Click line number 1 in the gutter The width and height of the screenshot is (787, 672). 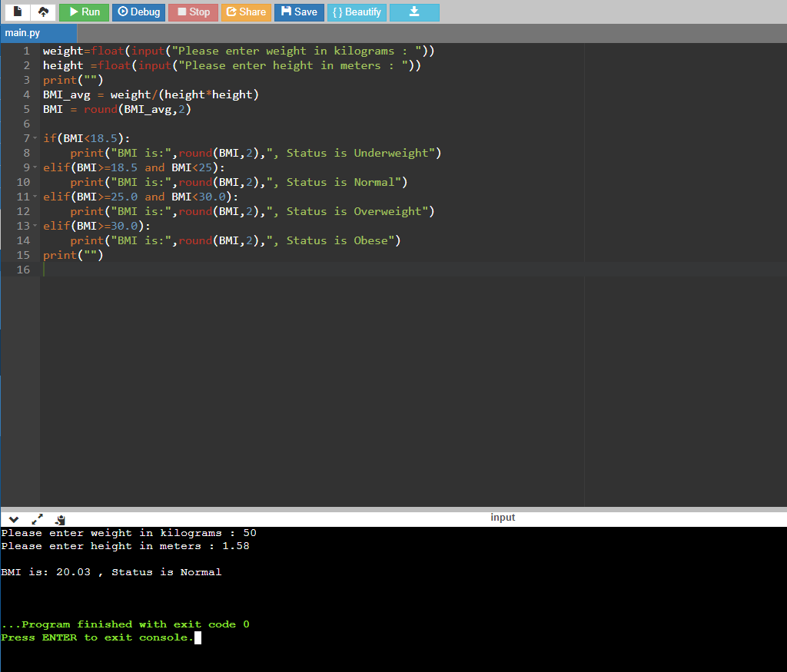pos(27,51)
